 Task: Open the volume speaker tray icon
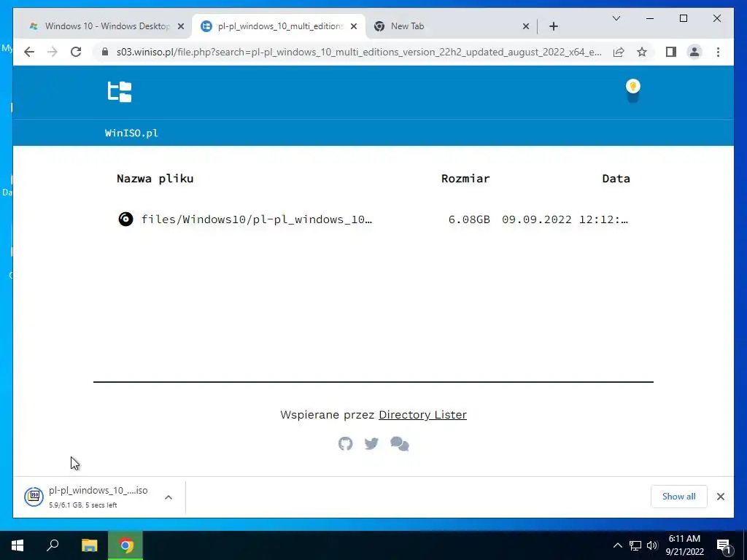point(653,545)
